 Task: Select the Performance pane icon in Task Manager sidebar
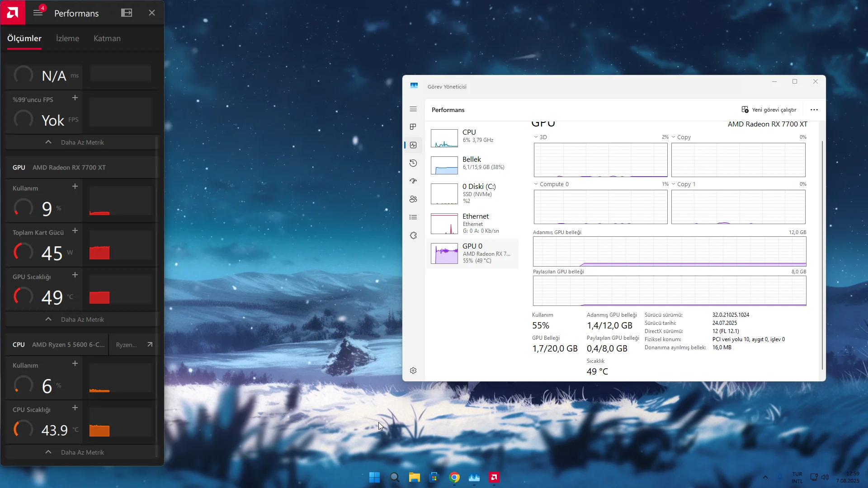414,145
